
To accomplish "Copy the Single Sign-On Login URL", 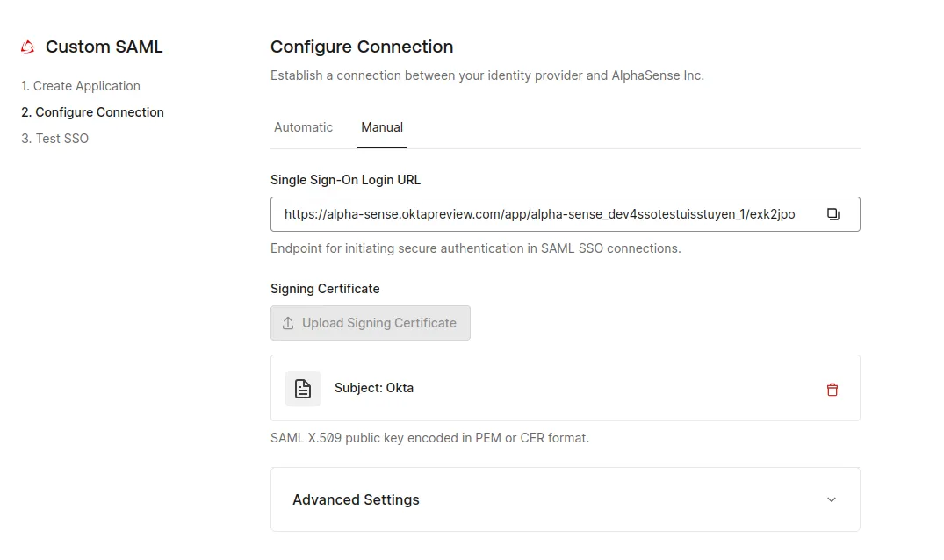I will point(832,214).
